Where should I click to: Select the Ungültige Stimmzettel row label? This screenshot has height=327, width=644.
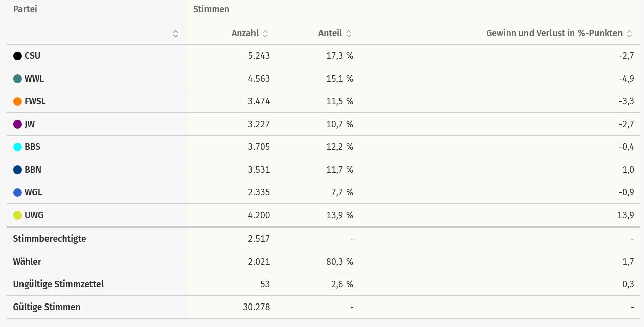58,284
